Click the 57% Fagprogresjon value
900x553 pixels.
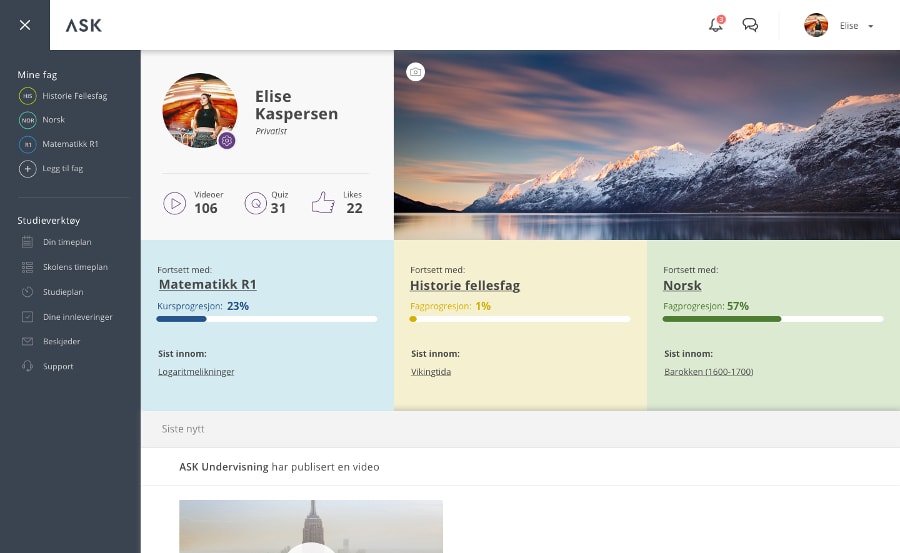click(x=738, y=306)
